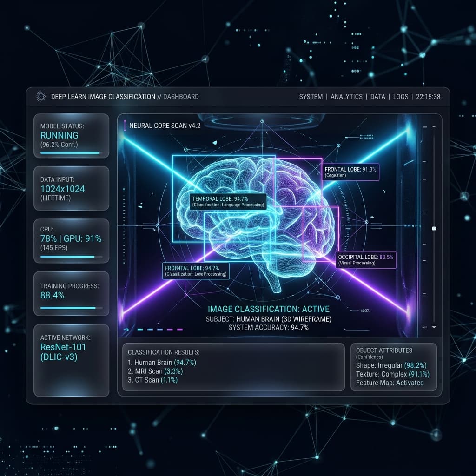The width and height of the screenshot is (476, 476).
Task: Click the purple marker beside Neural Core Scan title
Action: 125,126
